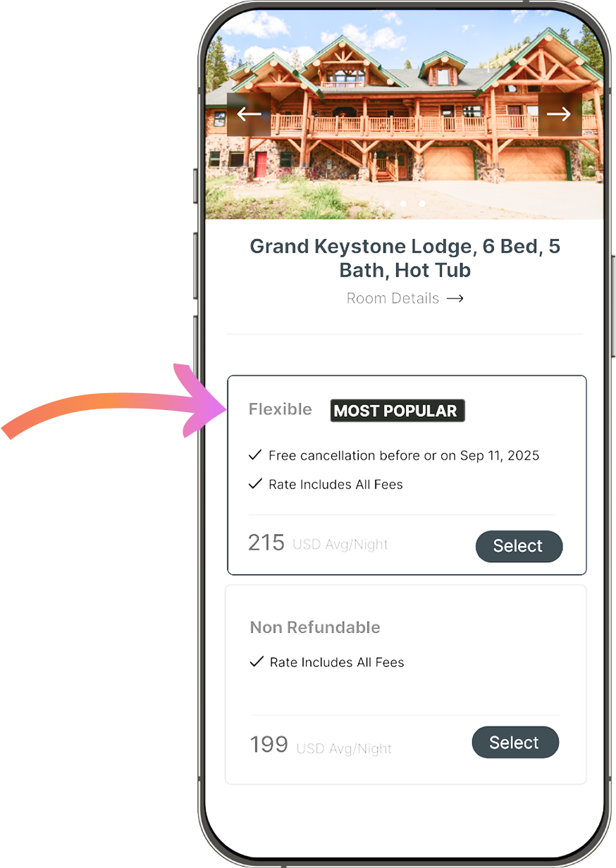This screenshot has height=868, width=616.
Task: Tap the Grand Keystone Lodge title
Action: tap(405, 259)
